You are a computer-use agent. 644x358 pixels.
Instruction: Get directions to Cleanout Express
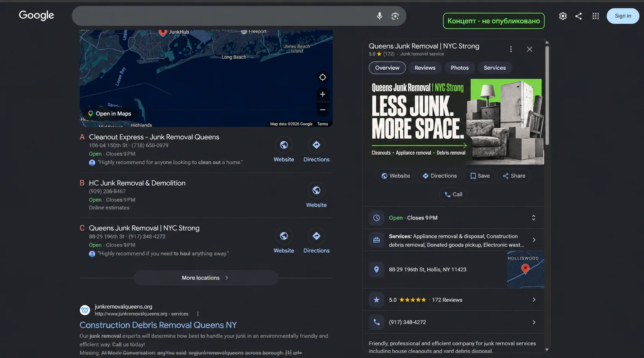click(316, 145)
